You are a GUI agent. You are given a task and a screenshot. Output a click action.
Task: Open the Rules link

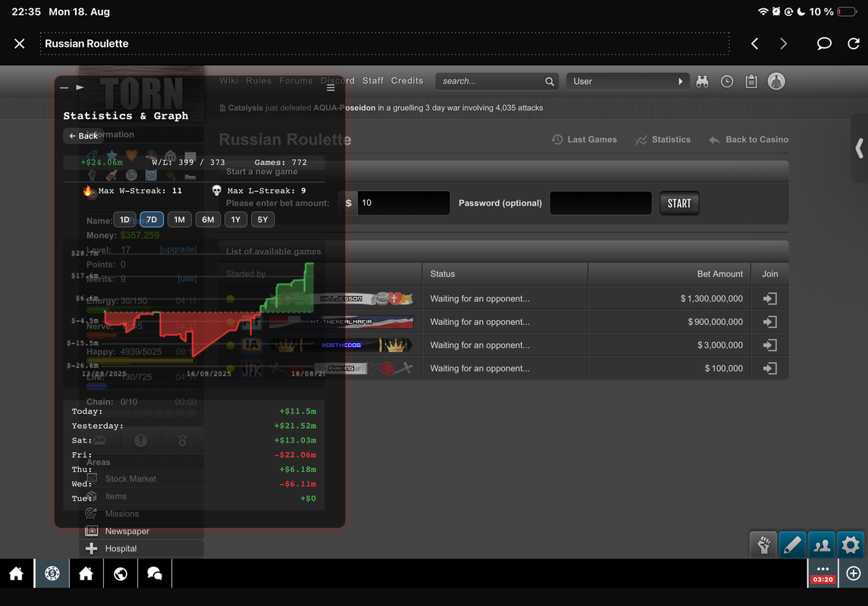coord(259,81)
